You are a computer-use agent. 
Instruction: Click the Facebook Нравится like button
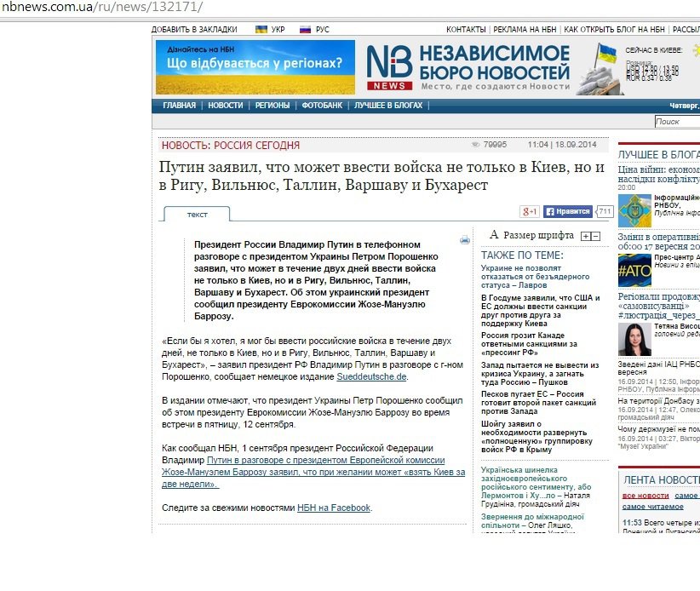point(568,211)
